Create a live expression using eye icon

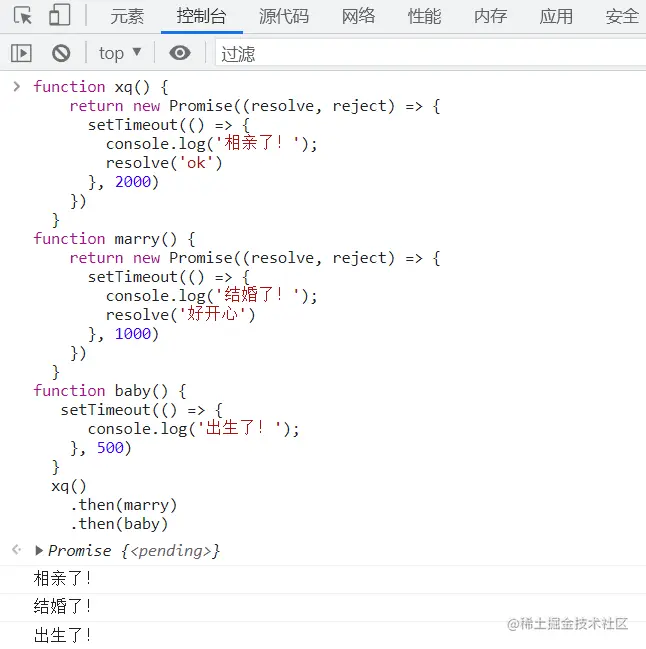(180, 53)
